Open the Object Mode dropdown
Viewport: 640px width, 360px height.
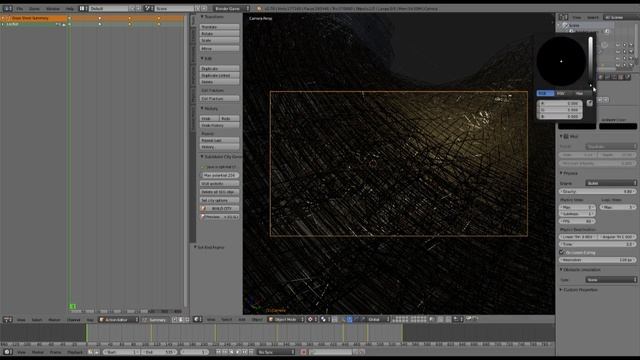286,319
